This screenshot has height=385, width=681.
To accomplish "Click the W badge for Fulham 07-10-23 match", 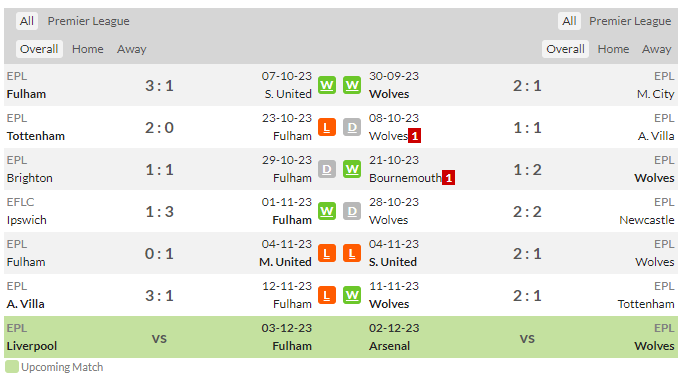I will coord(327,85).
